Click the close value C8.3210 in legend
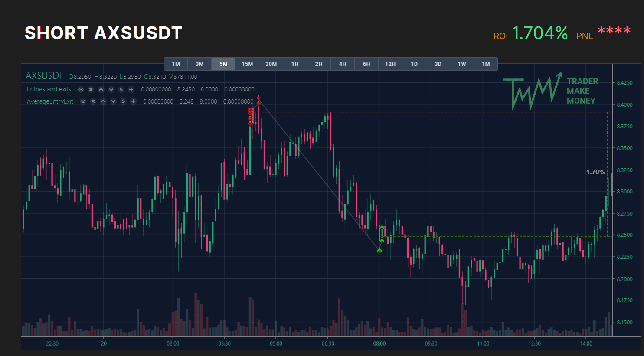Image resolution: width=644 pixels, height=356 pixels. pos(155,77)
